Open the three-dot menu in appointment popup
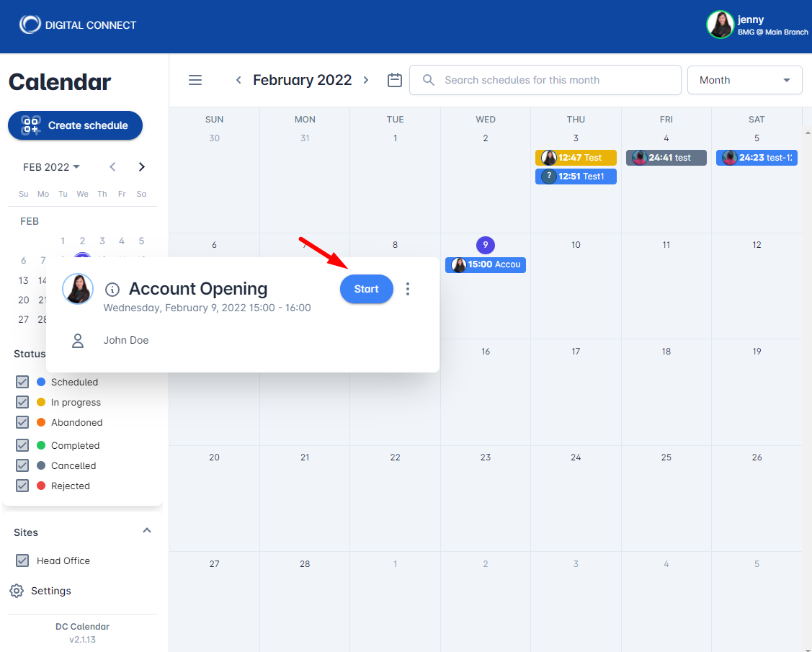 408,289
